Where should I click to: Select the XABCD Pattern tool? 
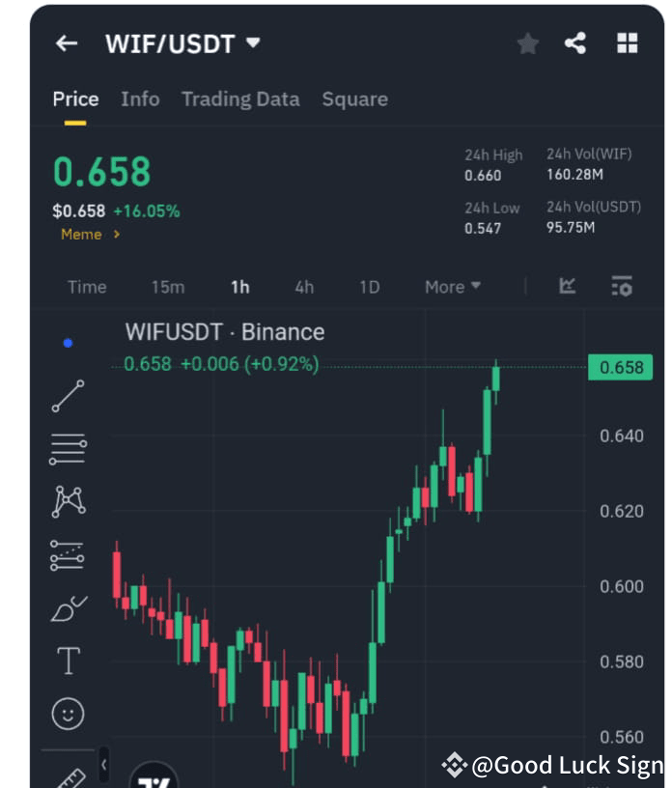(x=68, y=500)
